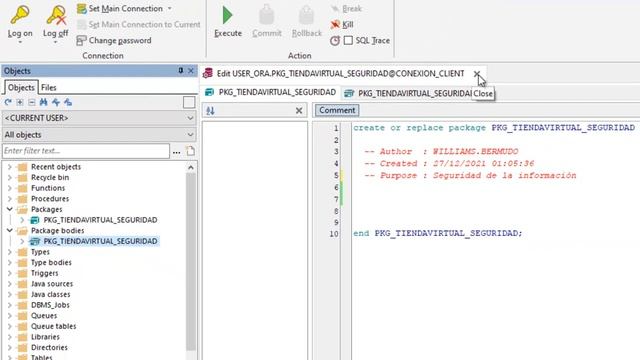Open Set Main Connection menu
The image size is (640, 360).
pyautogui.click(x=125, y=9)
